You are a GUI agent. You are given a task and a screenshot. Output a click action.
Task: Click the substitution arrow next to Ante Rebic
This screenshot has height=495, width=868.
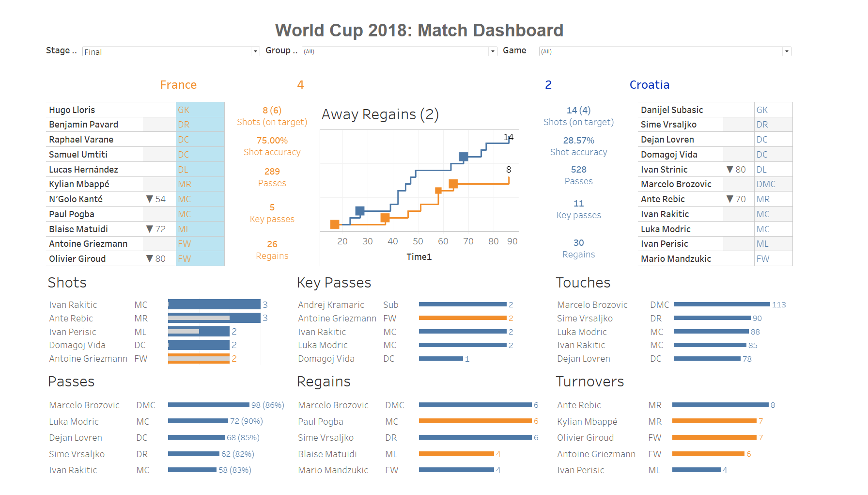[729, 199]
